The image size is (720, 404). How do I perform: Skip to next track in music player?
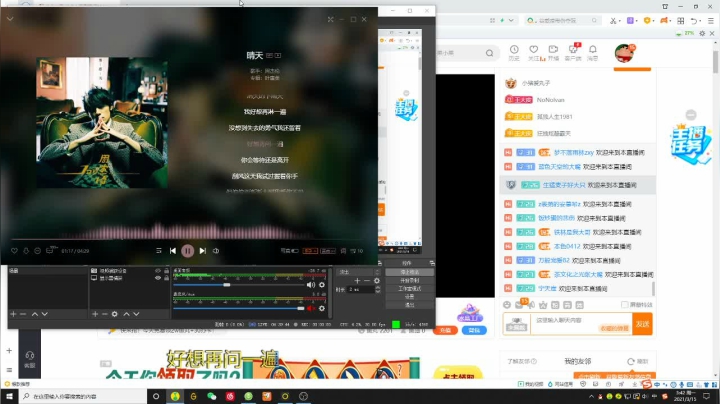point(202,251)
